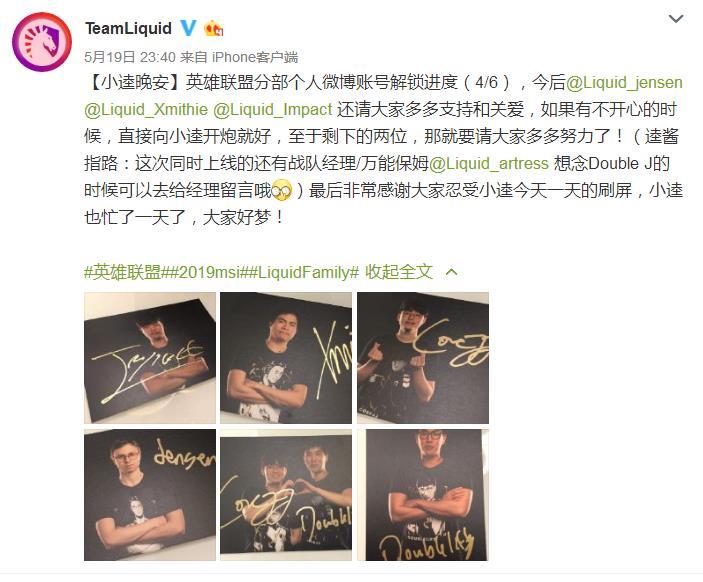Viewport: 703px width, 582px height.
Task: Click the up arrow next to 收起全文
Action: click(452, 272)
